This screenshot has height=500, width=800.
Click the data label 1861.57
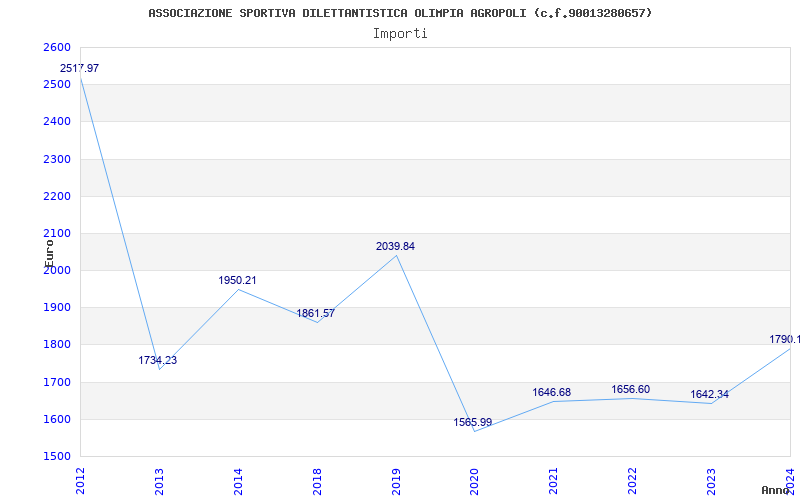315,313
